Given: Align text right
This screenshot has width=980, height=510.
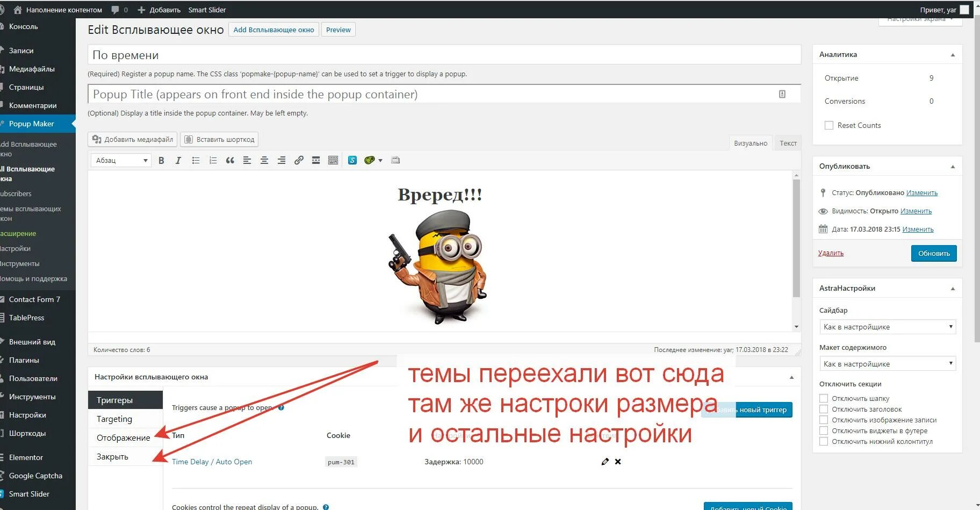Looking at the screenshot, I should (x=282, y=160).
